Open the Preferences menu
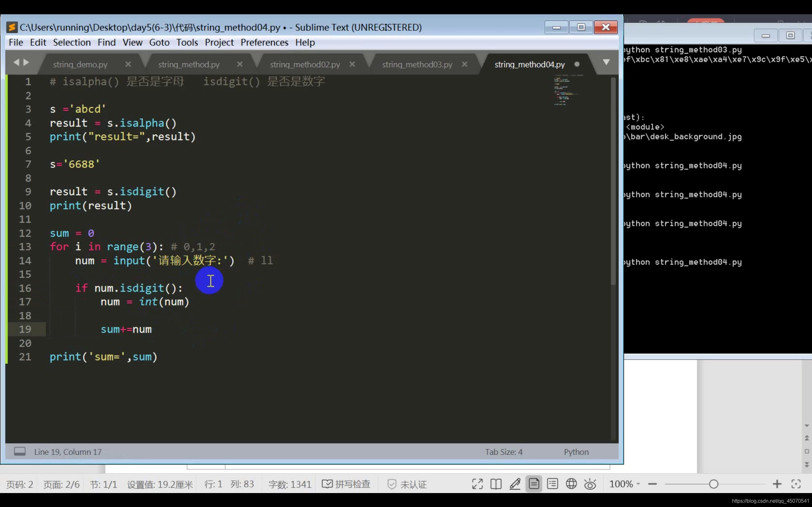 264,42
